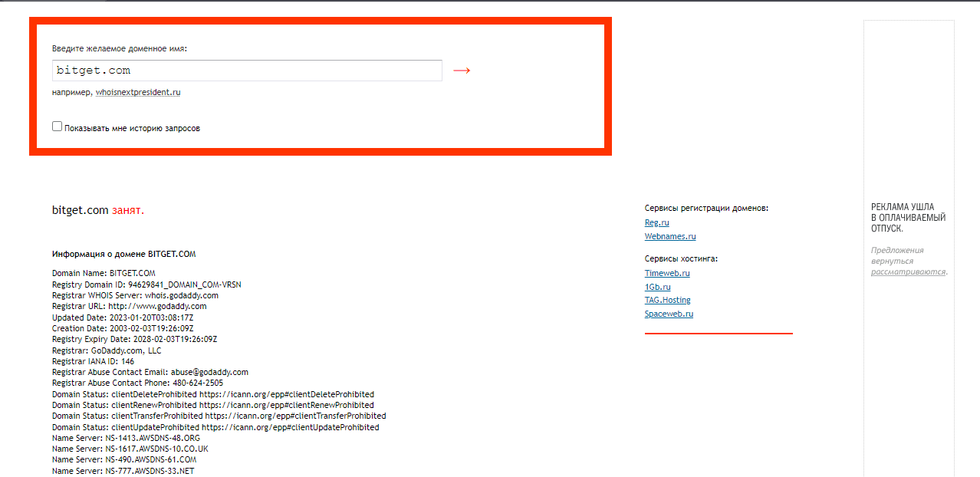Open the Webnames.ru registrar link
The width and height of the screenshot is (980, 477).
click(670, 236)
